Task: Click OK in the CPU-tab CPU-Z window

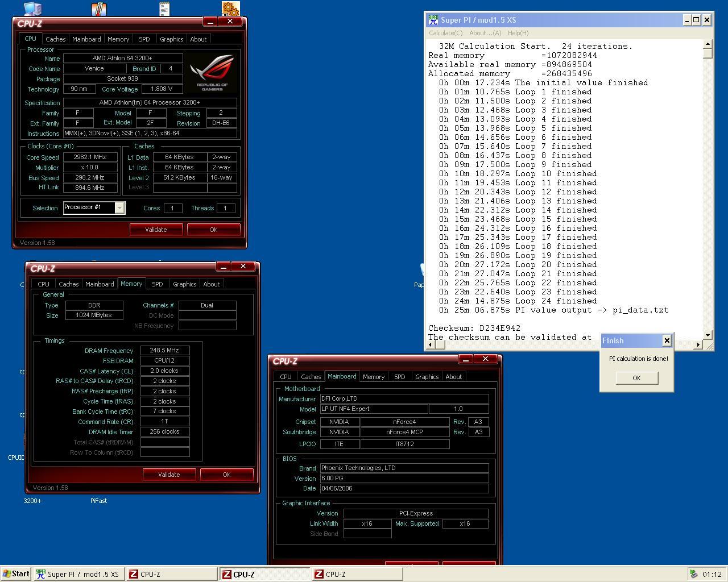Action: point(213,230)
